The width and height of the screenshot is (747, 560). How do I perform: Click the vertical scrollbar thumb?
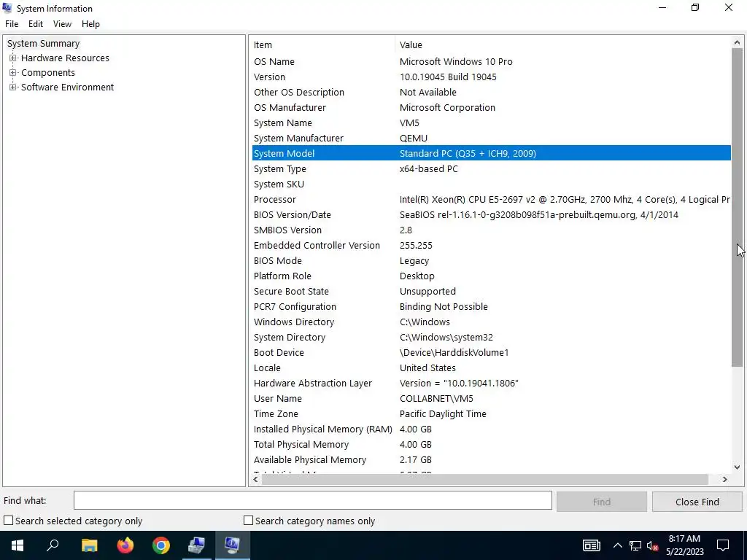point(737,207)
